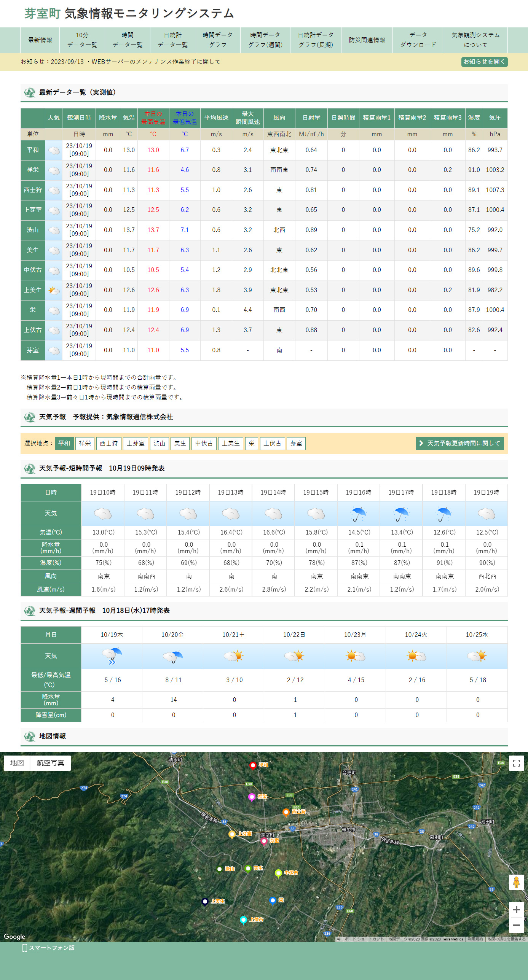Click the 芽室町 site title
The image size is (528, 980).
42,14
